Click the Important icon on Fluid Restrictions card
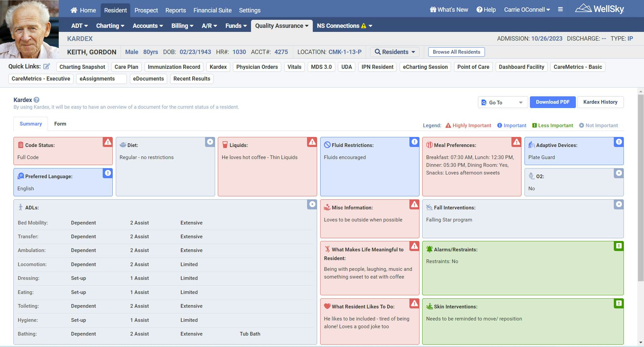The image size is (644, 347). [x=414, y=142]
